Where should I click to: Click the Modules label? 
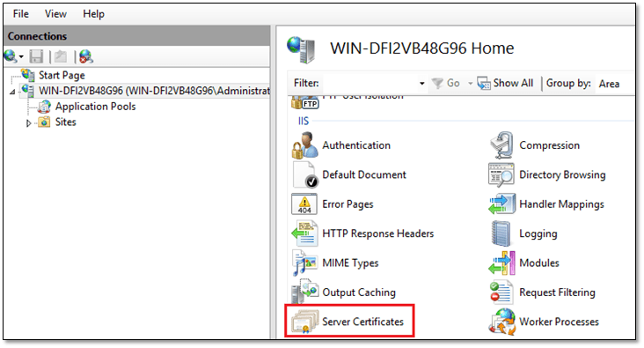click(539, 263)
